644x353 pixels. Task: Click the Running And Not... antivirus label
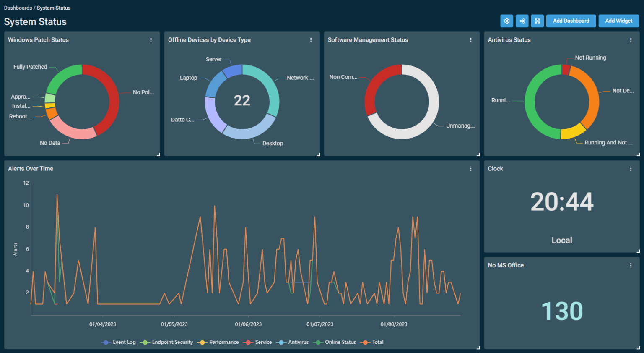(x=608, y=143)
